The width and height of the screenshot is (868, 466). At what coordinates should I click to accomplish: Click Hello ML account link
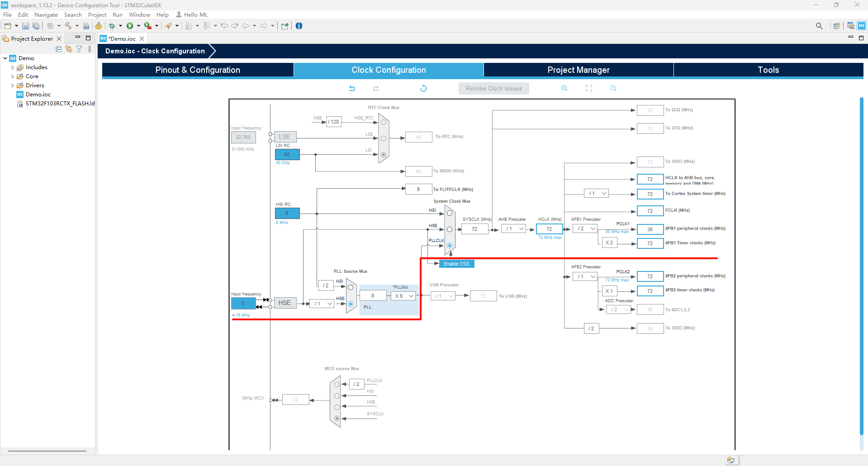click(x=192, y=15)
